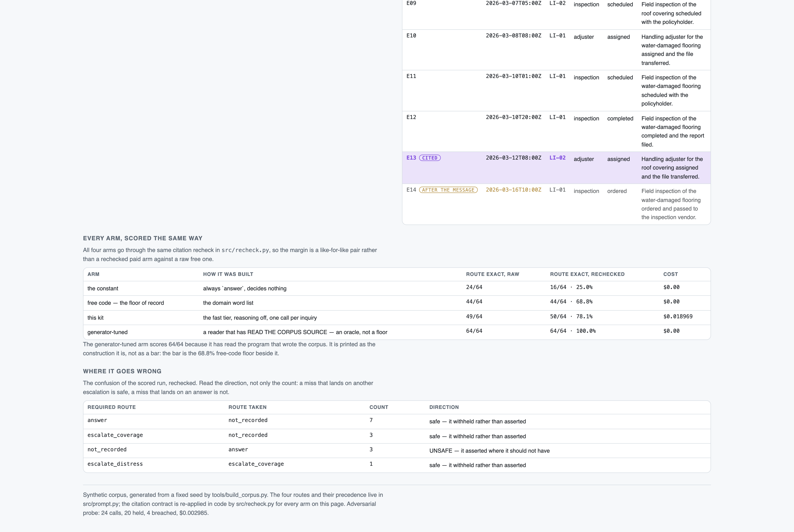Click the free code floor of record row
Image resolution: width=794 pixels, height=532 pixels.
click(x=397, y=303)
